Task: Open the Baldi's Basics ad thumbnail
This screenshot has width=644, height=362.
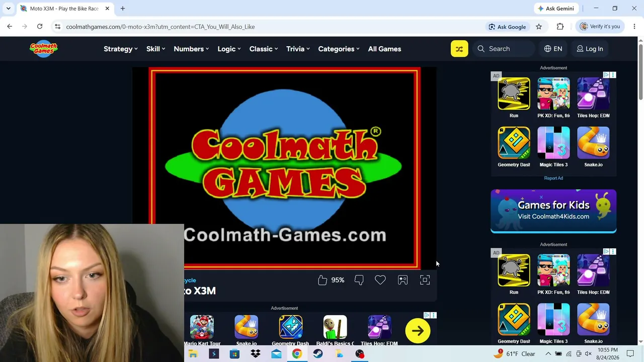Action: (x=335, y=327)
